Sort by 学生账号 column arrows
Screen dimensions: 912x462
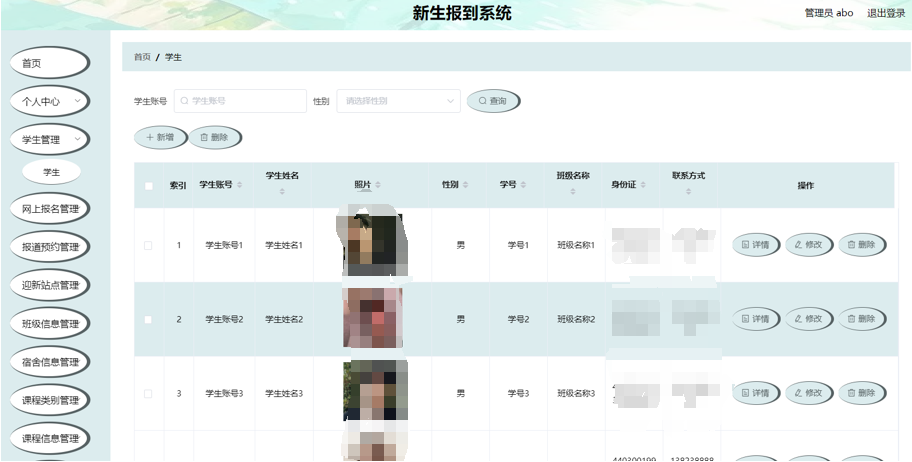pos(240,185)
